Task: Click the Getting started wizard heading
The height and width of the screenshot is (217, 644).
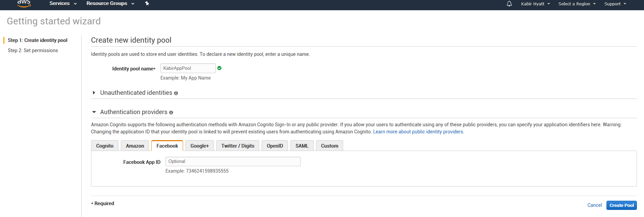Action: (54, 21)
